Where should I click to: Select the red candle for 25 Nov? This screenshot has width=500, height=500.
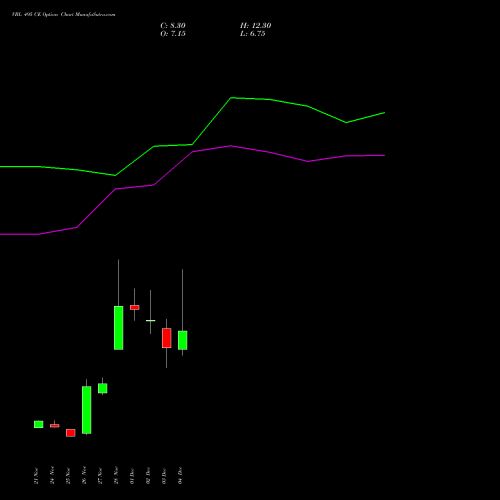71,433
